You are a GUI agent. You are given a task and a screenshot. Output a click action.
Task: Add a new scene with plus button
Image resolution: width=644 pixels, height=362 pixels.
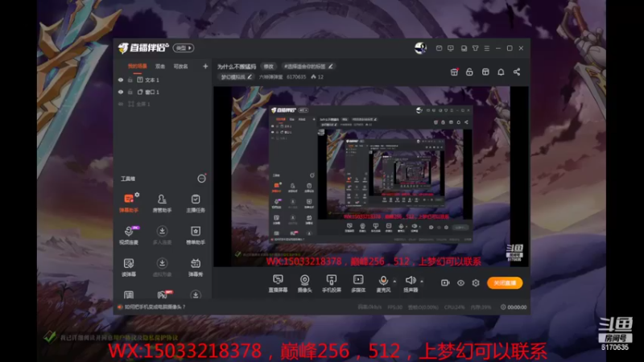(x=205, y=66)
